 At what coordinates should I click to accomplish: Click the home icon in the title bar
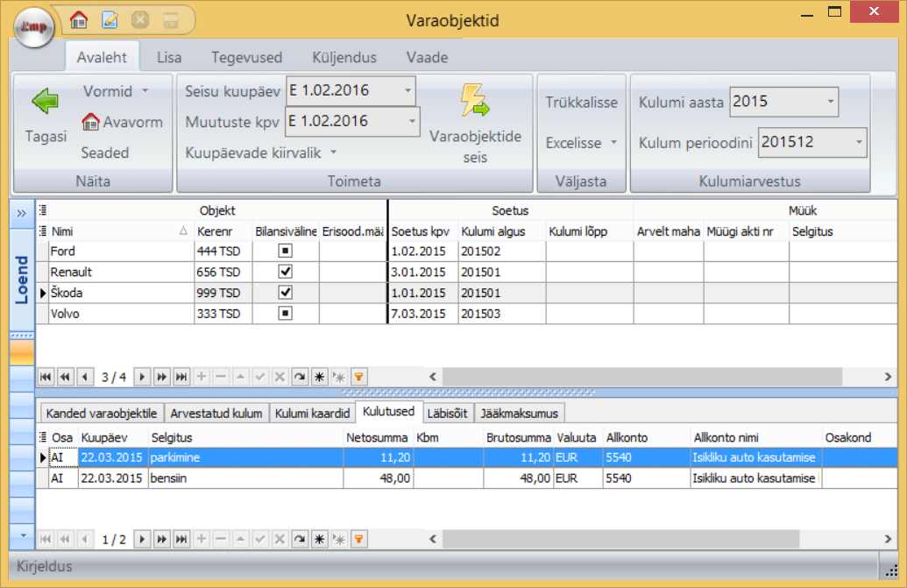pos(79,19)
